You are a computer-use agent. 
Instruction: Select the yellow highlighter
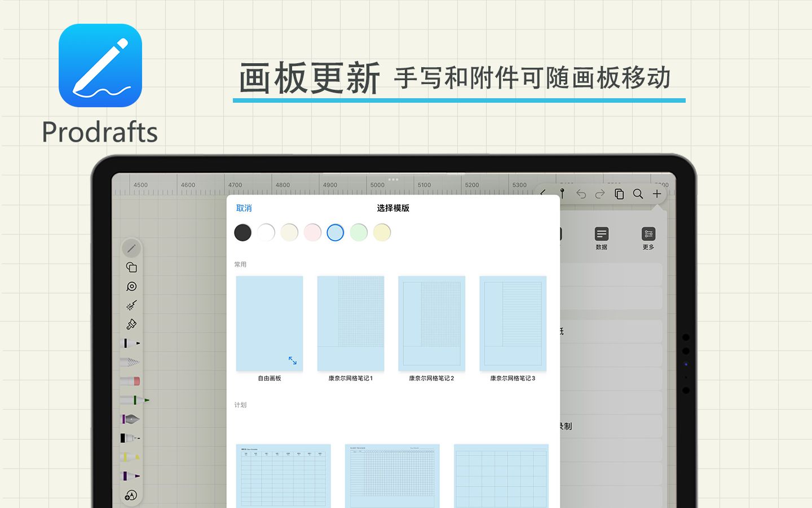(x=130, y=457)
